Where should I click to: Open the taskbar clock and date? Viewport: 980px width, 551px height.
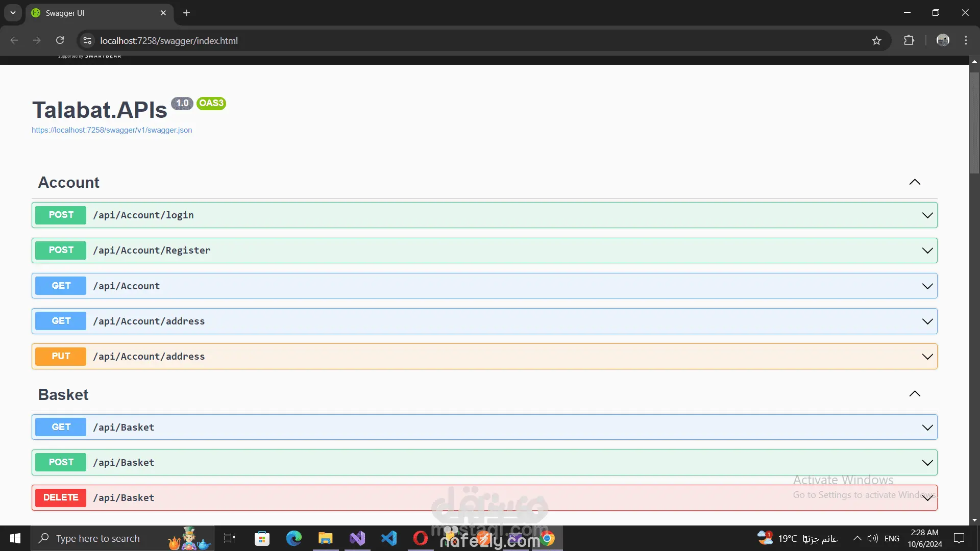coord(925,538)
